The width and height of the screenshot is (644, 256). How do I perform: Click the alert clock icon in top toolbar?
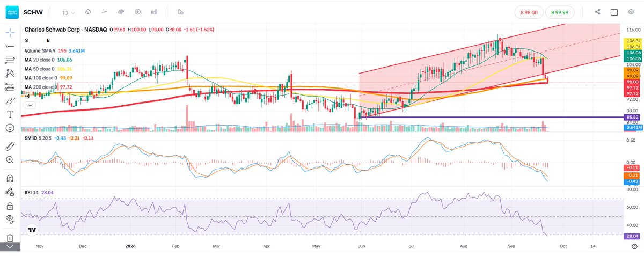pos(180,12)
